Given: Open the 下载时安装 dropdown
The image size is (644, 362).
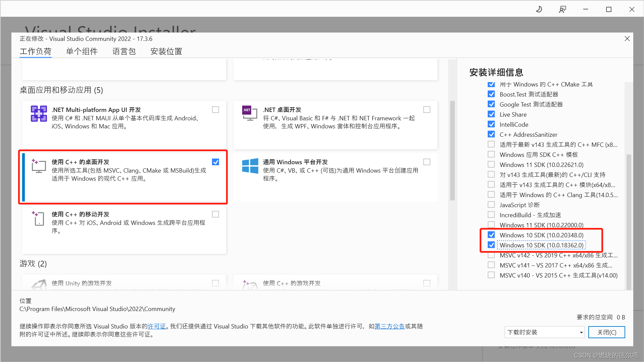Looking at the screenshot, I should tap(545, 332).
